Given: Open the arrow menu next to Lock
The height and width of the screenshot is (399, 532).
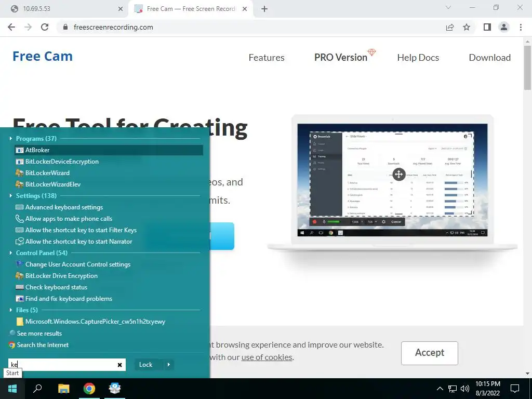Looking at the screenshot, I should (169, 365).
